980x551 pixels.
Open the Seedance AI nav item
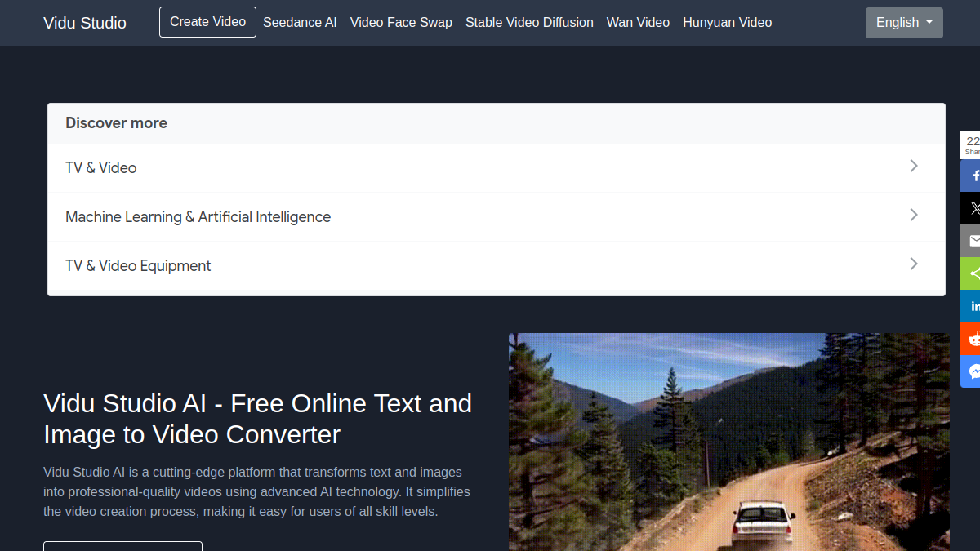tap(300, 23)
